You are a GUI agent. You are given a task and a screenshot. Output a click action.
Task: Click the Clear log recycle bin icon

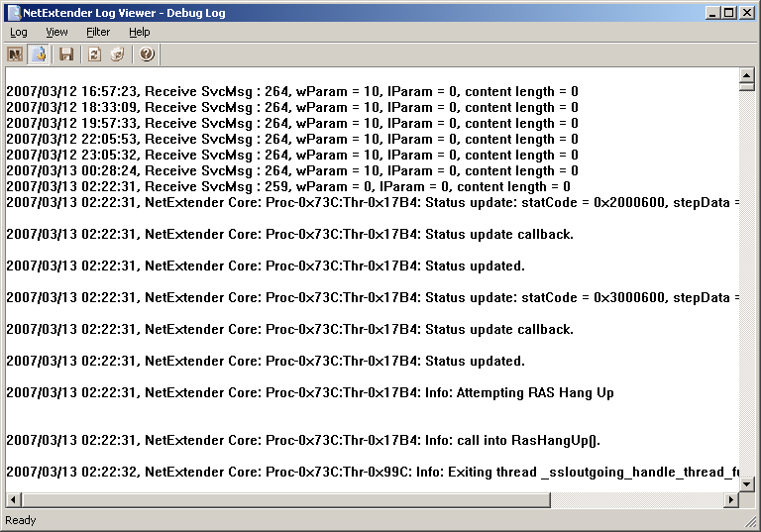coord(118,54)
